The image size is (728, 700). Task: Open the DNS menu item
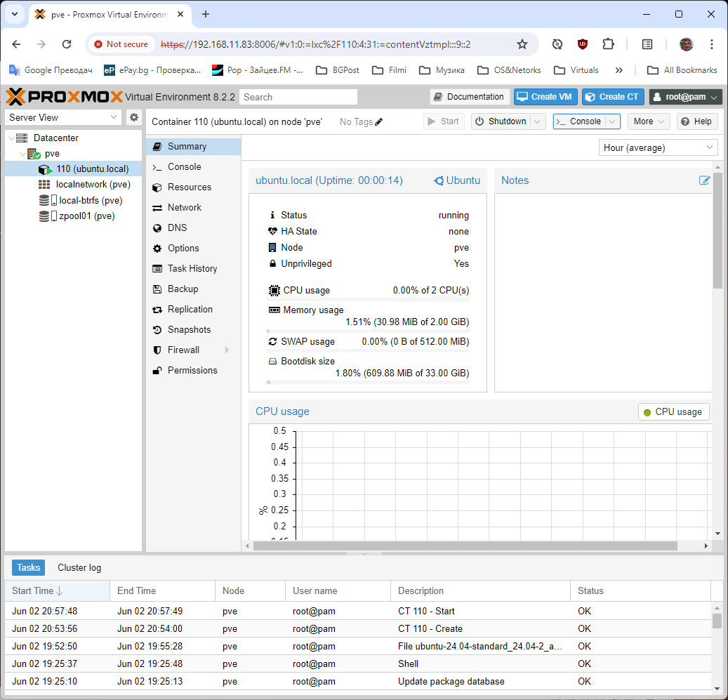(194, 228)
